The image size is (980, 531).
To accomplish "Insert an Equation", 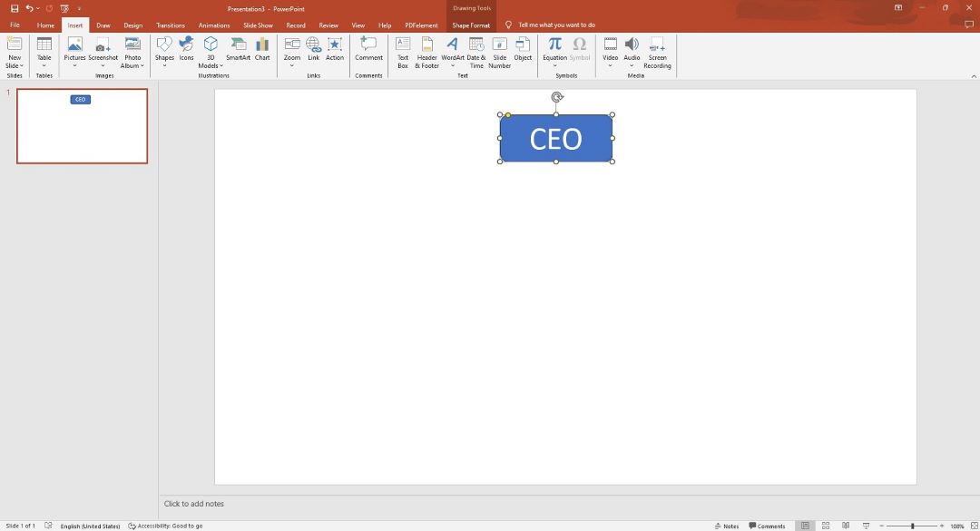I will tap(554, 53).
